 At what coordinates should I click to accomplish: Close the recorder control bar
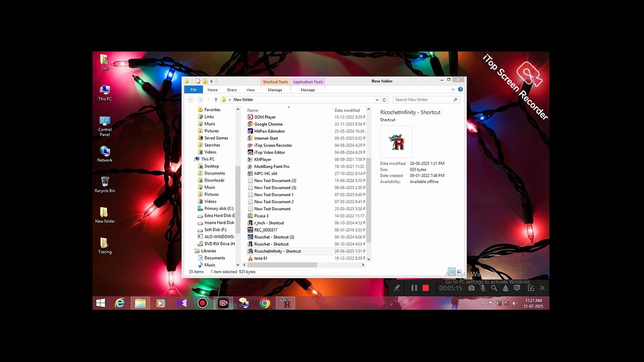(x=542, y=288)
